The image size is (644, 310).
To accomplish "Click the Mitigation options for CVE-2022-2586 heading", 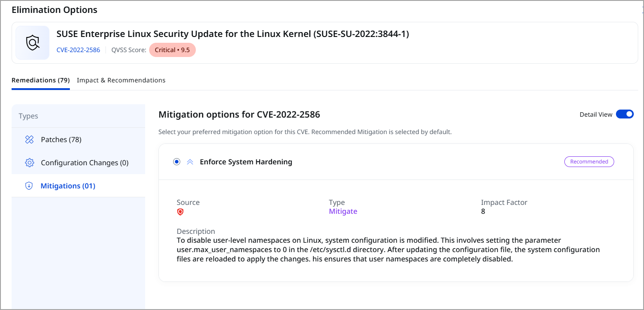I will pos(239,114).
